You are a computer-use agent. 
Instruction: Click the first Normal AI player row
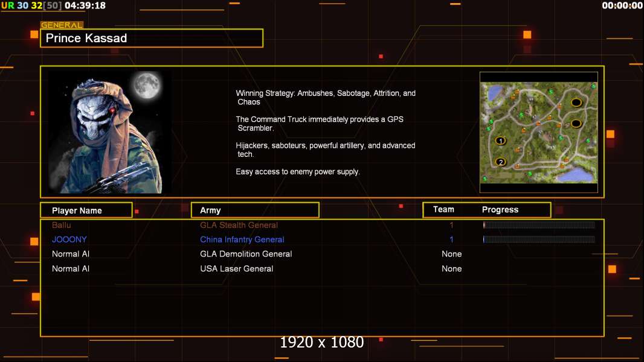(322, 254)
